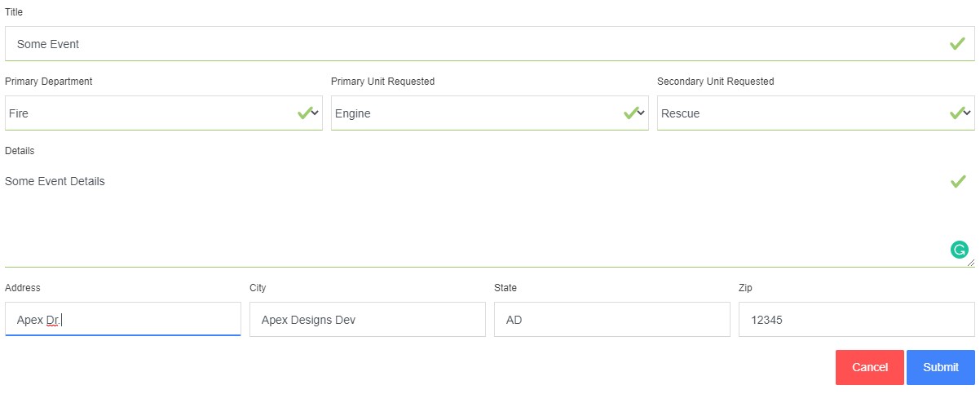980x403 pixels.
Task: Click the Zip field containing 12345
Action: (x=856, y=320)
